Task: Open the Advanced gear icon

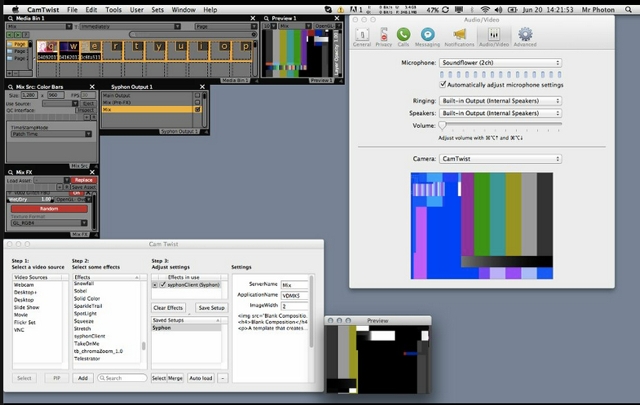Action: (525, 36)
